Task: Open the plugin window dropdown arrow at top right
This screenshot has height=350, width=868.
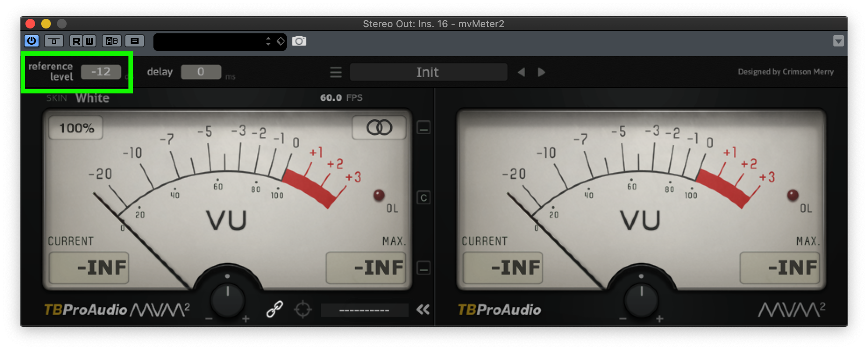Action: (838, 41)
